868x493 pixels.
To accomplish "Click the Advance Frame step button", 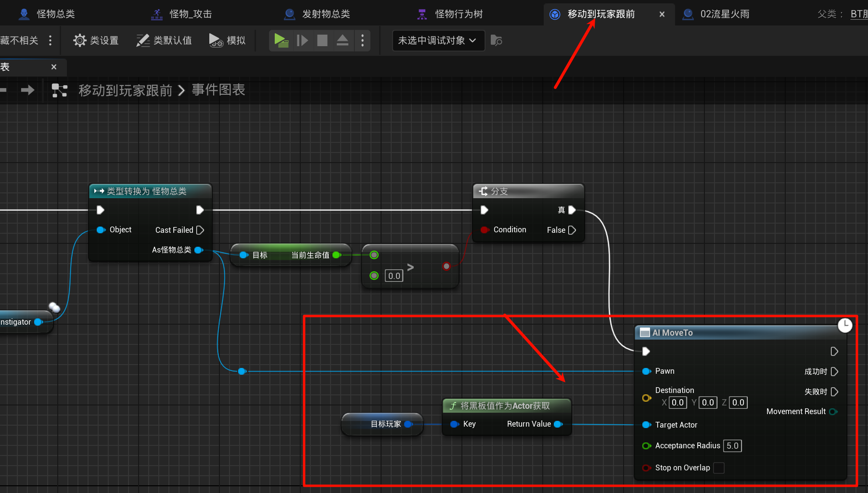I will tap(302, 40).
